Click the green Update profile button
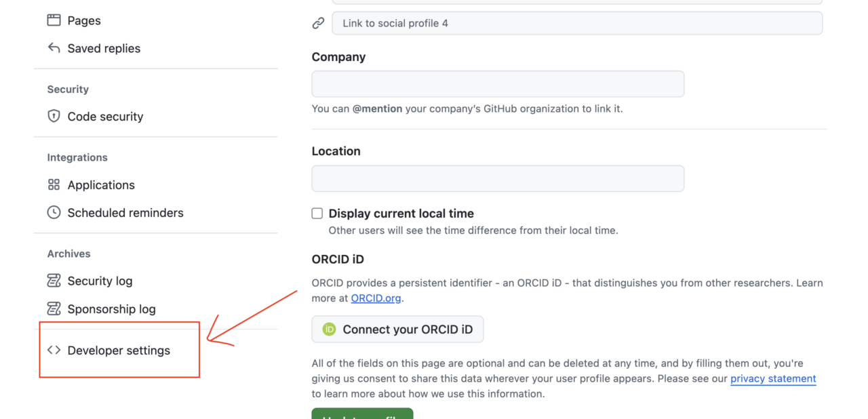Image resolution: width=868 pixels, height=419 pixels. tap(362, 414)
